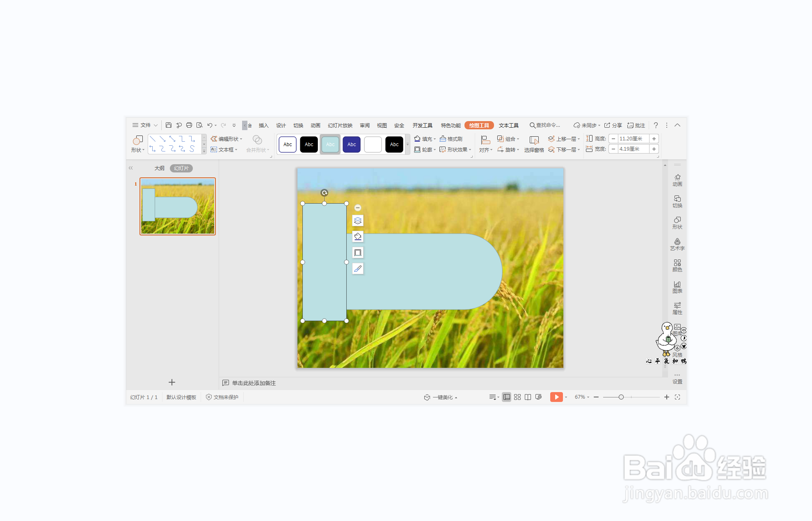The height and width of the screenshot is (521, 812).
Task: Switch to reading view icon in status bar
Action: [x=528, y=397]
